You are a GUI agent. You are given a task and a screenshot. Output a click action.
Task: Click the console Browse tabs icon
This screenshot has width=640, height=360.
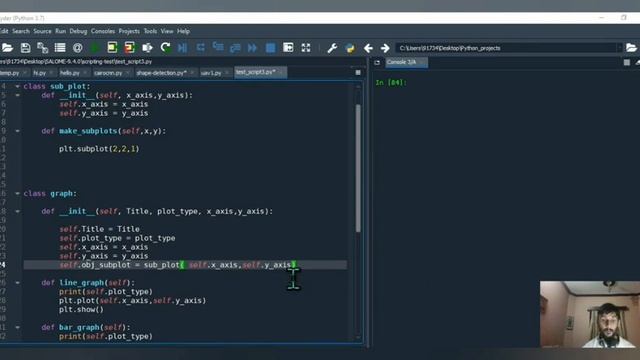point(377,62)
